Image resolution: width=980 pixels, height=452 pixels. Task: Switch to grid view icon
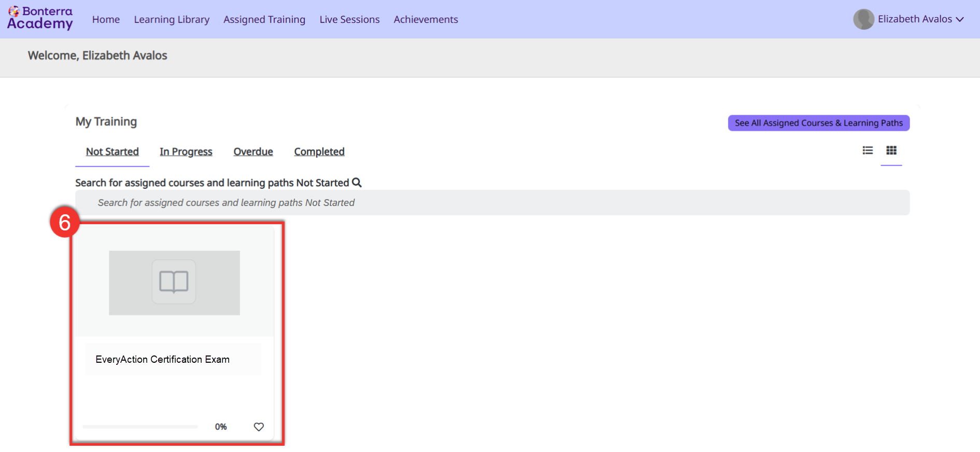point(891,150)
